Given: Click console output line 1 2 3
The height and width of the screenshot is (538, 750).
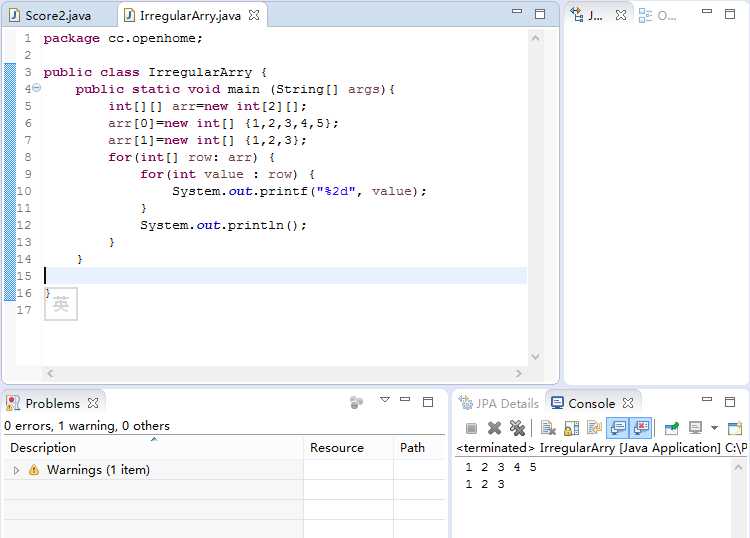Looking at the screenshot, I should [485, 484].
